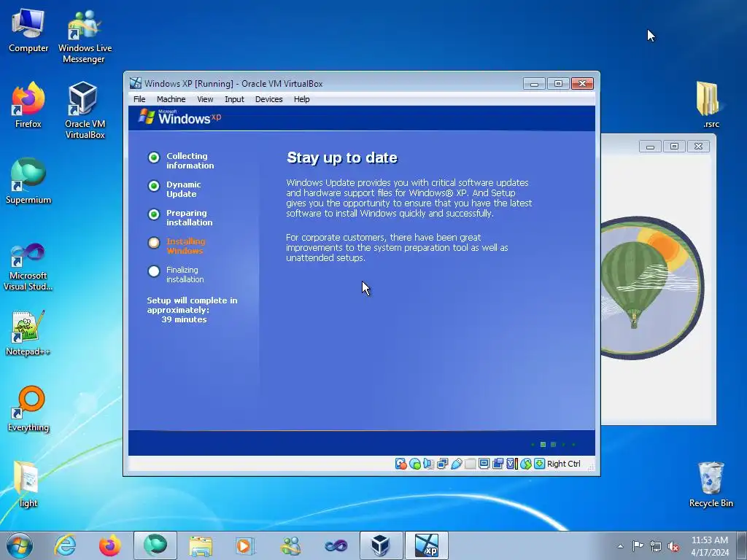Open the Devices menu
This screenshot has width=747, height=560.
click(268, 99)
